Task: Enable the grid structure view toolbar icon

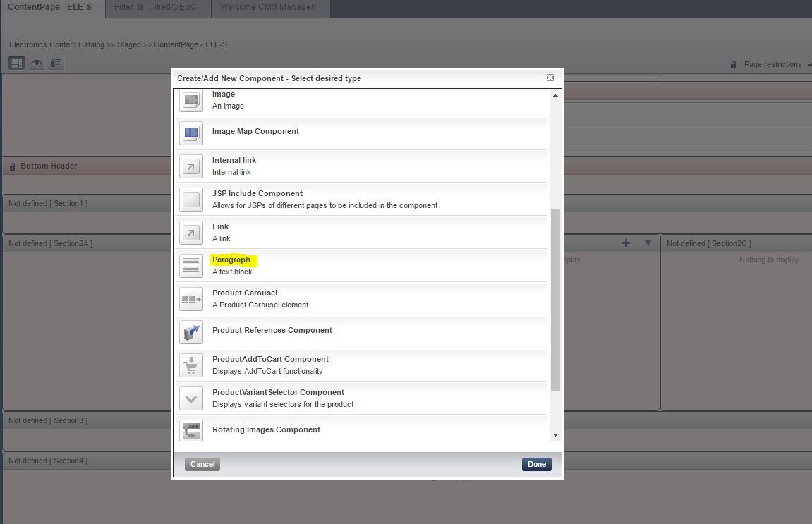Action: pyautogui.click(x=16, y=63)
